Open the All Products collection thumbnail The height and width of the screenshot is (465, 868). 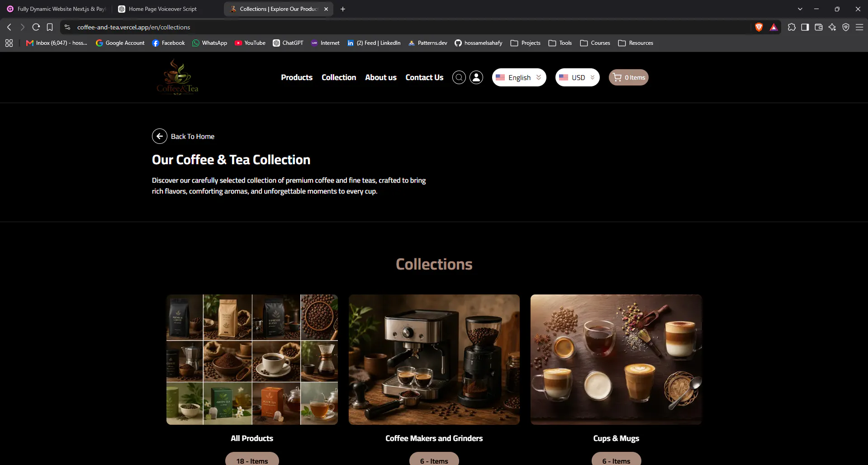coord(252,360)
